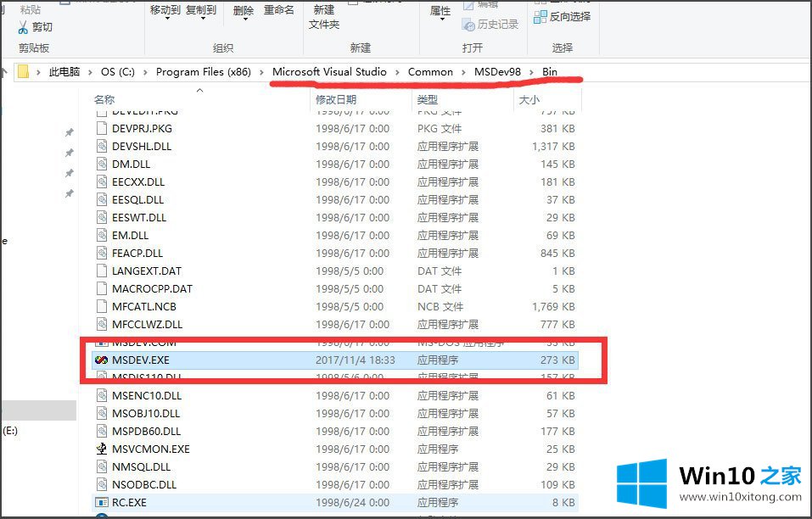Viewport: 812px width, 519px height.
Task: Select the NSODBC.DLL file icon
Action: pyautogui.click(x=102, y=484)
